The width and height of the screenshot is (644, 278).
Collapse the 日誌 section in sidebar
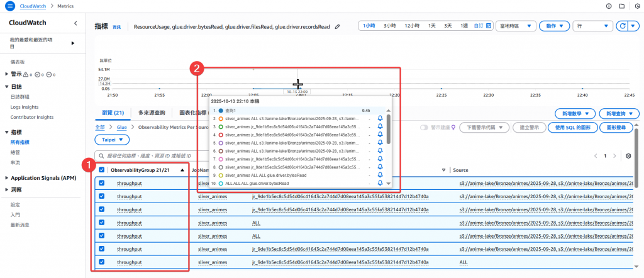click(x=6, y=87)
